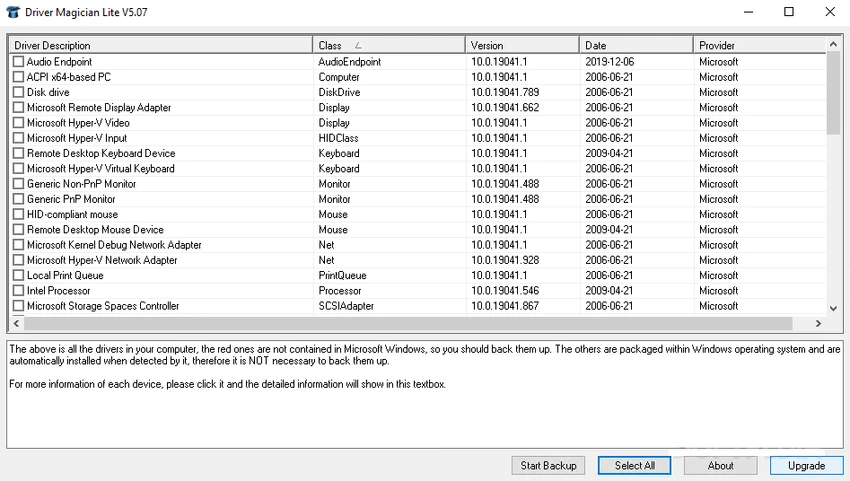Screen dimensions: 850x481
Task: Check the Audio Endpoint driver checkbox
Action: click(18, 62)
